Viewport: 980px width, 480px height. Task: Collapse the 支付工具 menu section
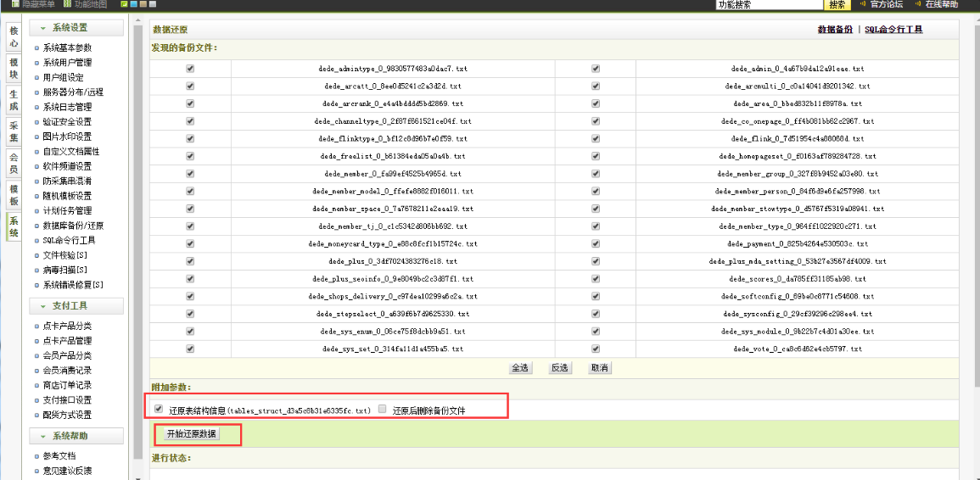pos(76,306)
